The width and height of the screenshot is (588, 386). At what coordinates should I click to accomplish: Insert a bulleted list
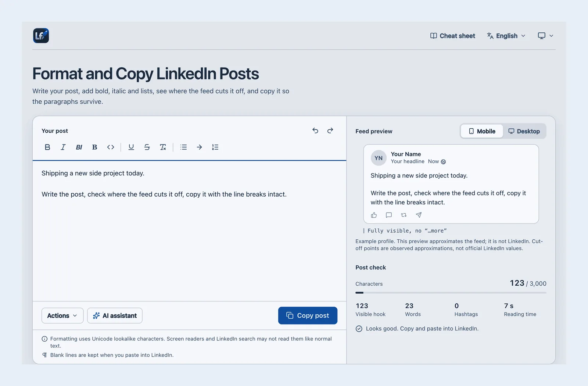[x=183, y=147]
